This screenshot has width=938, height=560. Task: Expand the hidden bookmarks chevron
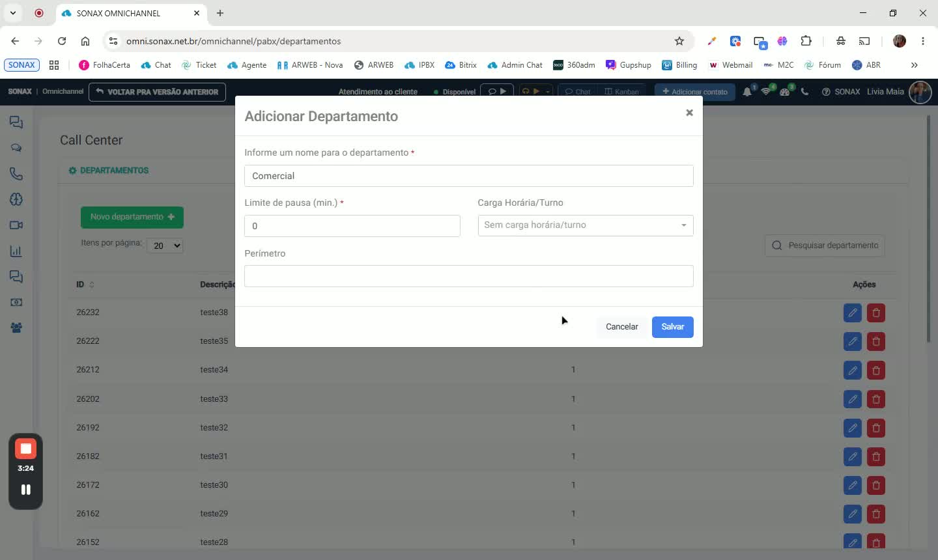click(914, 65)
